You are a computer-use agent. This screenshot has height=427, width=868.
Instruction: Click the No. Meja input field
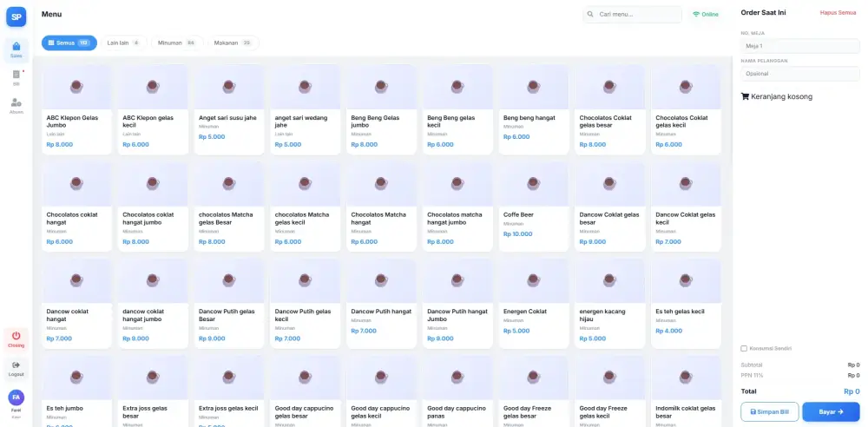[799, 46]
